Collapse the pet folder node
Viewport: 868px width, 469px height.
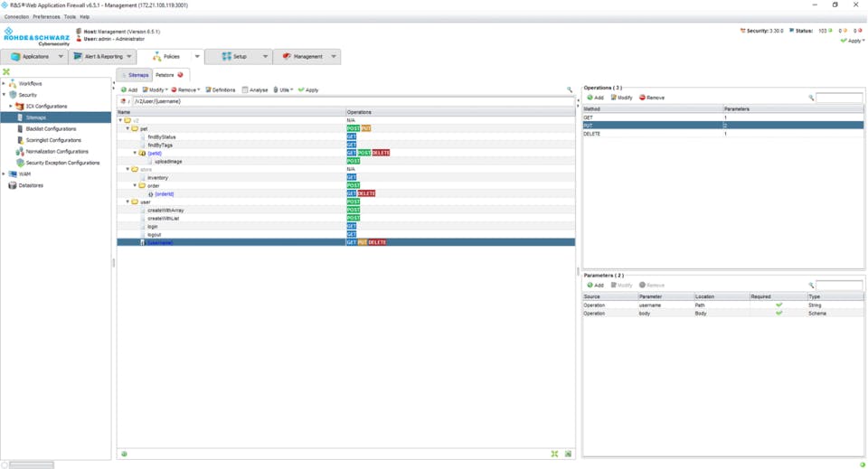[127, 128]
